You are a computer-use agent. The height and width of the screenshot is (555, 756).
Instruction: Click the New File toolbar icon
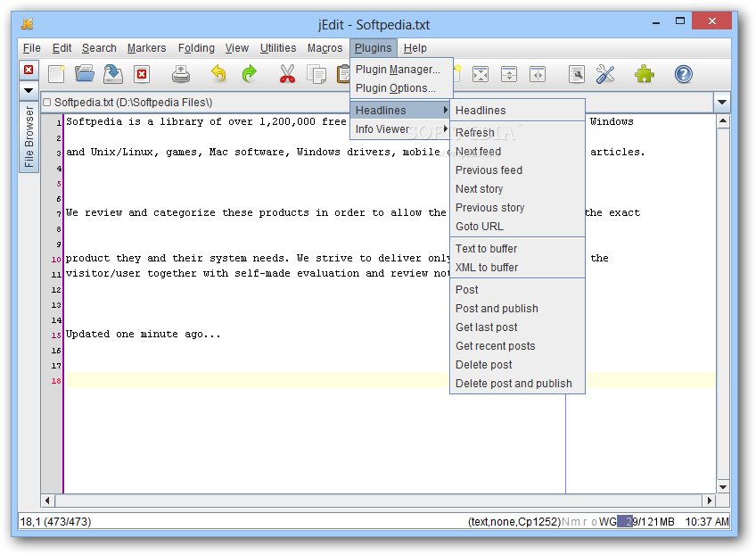[56, 74]
